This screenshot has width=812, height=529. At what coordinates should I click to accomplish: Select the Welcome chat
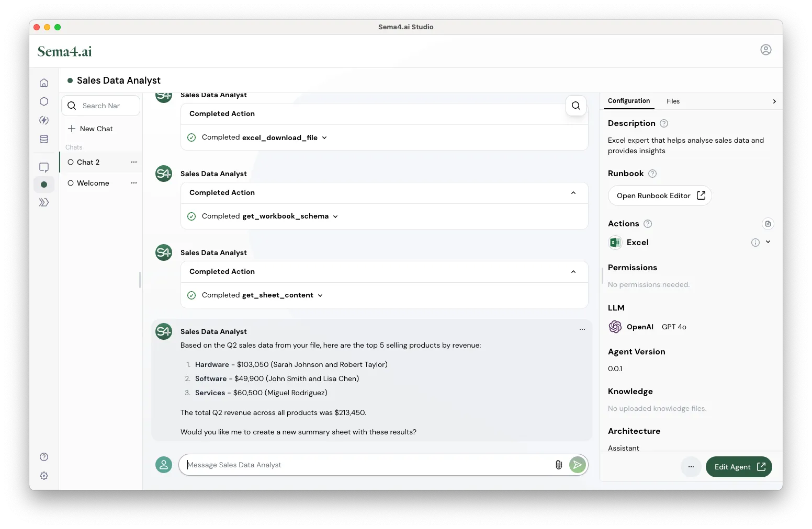[93, 183]
